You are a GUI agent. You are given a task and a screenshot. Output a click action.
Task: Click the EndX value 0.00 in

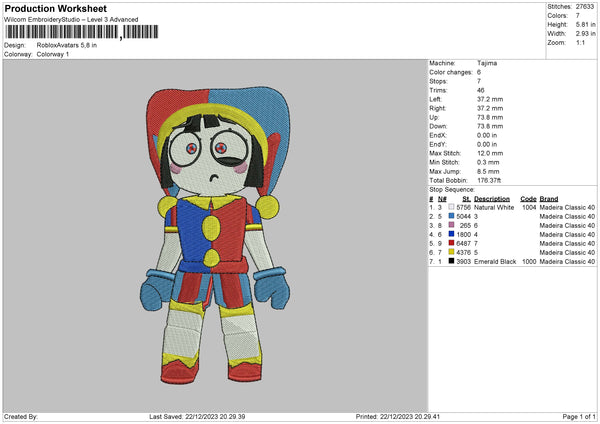click(x=487, y=135)
